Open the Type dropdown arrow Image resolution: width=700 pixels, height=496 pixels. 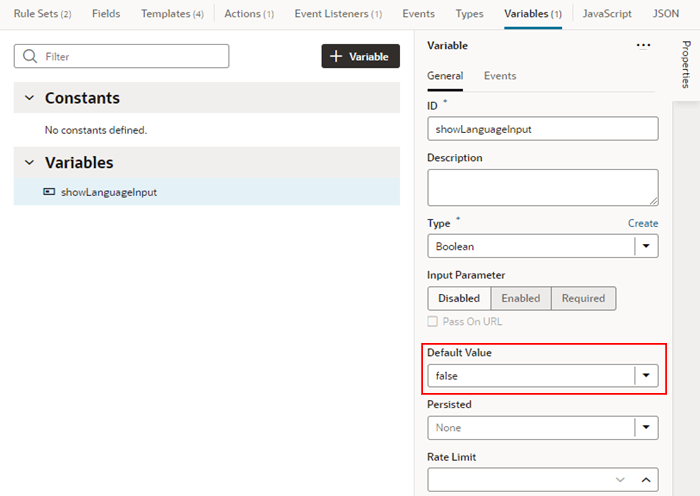646,245
